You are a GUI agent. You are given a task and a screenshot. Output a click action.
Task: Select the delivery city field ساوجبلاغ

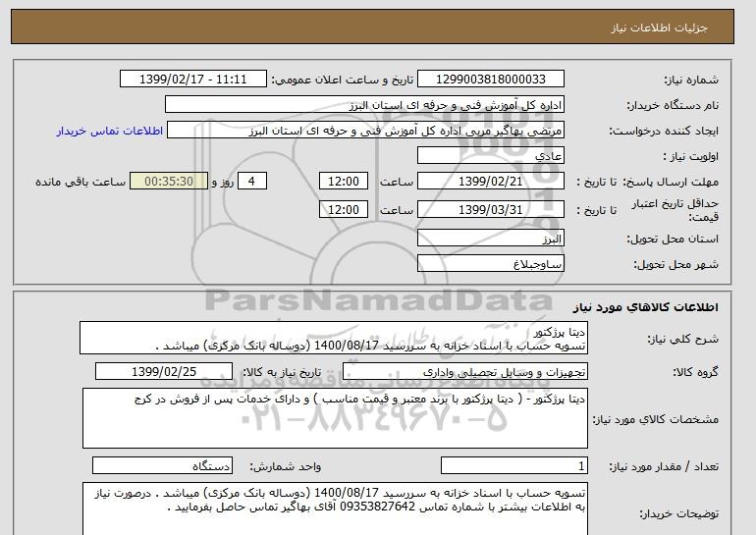click(490, 264)
